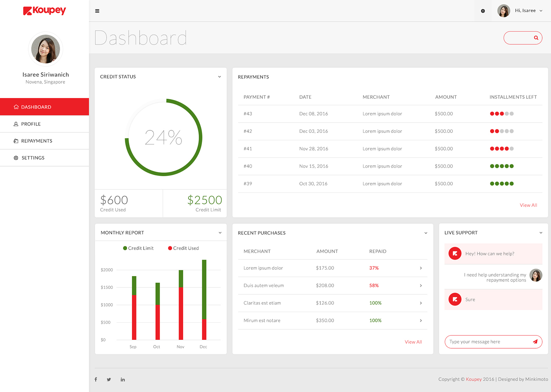The width and height of the screenshot is (551, 392).
Task: Click View All in Repayments panel
Action: coord(528,205)
